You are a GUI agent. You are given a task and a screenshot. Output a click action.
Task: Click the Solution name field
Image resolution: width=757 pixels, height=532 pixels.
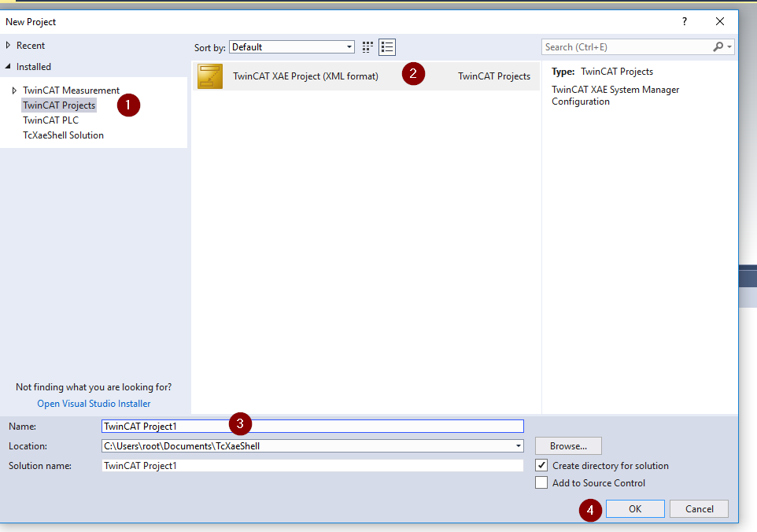click(x=312, y=465)
